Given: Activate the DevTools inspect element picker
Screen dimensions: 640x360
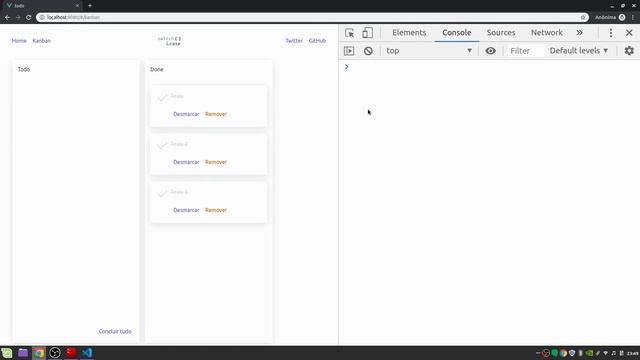Looking at the screenshot, I should tap(349, 33).
